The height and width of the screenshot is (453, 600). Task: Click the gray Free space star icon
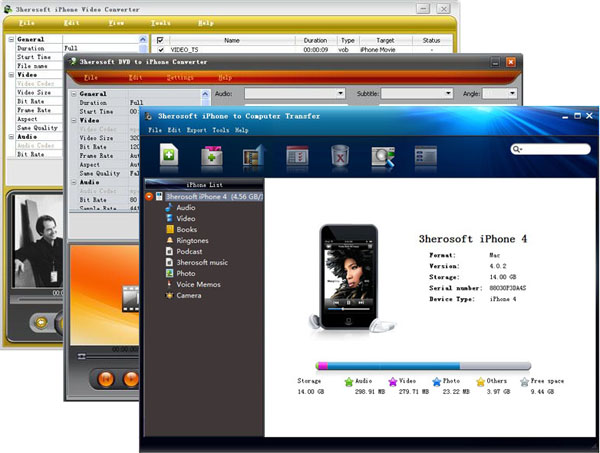(x=525, y=381)
